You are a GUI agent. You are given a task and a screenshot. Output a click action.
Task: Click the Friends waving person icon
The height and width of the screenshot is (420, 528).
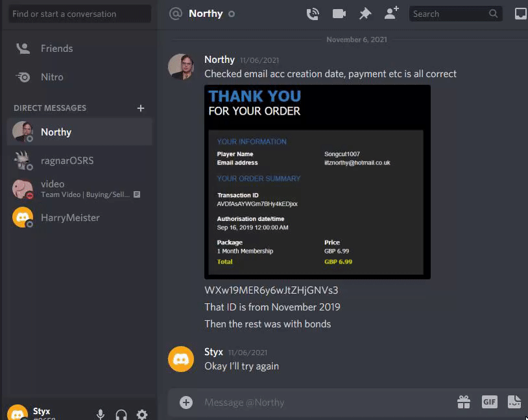click(x=23, y=49)
